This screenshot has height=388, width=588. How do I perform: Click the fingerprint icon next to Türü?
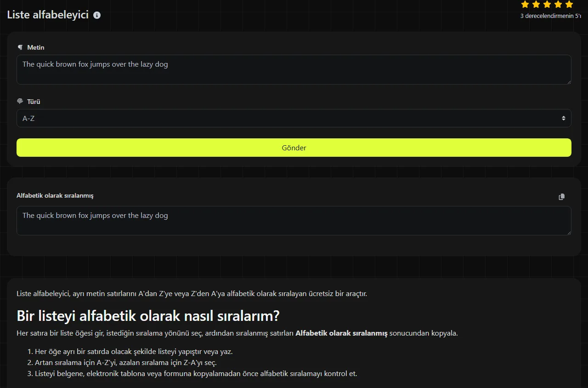point(20,102)
